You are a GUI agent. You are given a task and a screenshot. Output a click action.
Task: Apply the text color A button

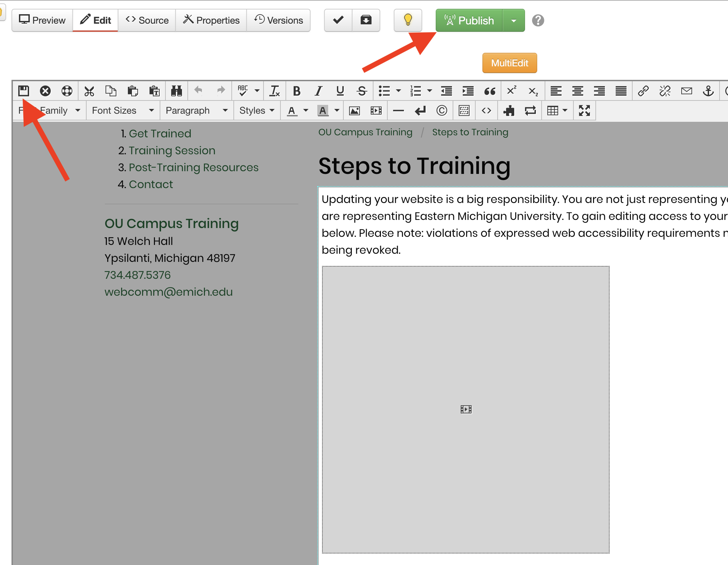tap(292, 111)
